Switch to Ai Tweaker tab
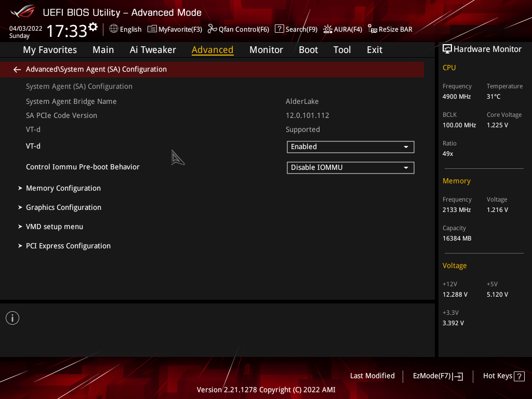This screenshot has width=532, height=399. click(x=153, y=50)
